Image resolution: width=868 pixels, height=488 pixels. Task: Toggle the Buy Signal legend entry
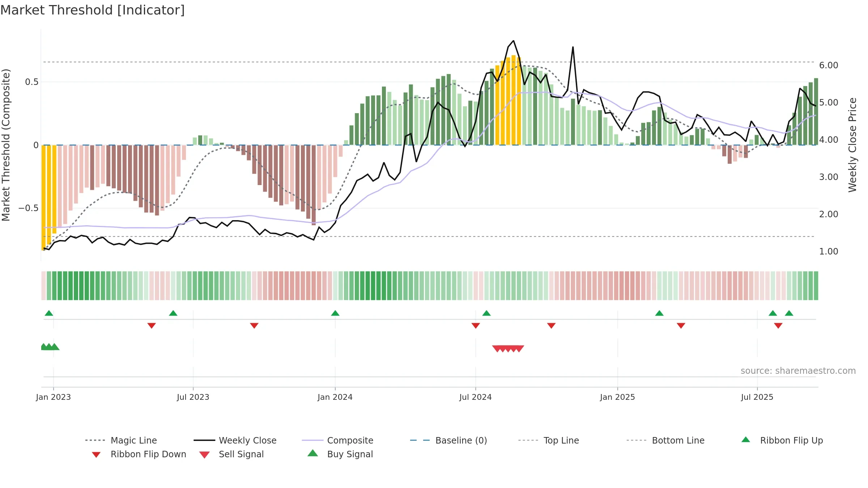click(x=340, y=454)
